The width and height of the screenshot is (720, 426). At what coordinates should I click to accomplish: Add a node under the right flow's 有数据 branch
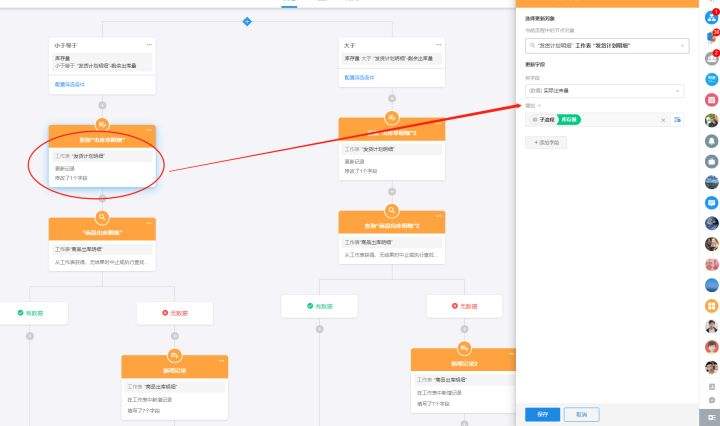[x=320, y=329]
